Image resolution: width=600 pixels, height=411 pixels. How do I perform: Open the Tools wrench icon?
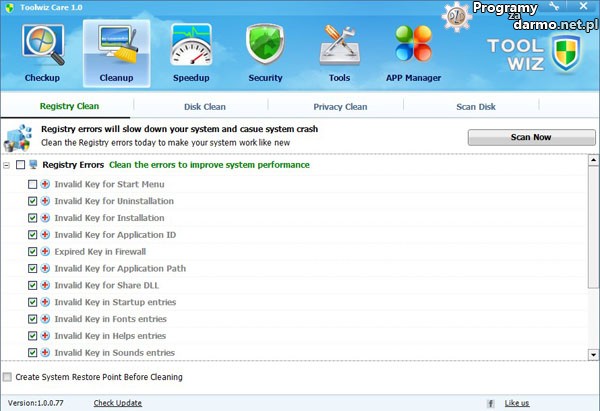click(x=339, y=47)
